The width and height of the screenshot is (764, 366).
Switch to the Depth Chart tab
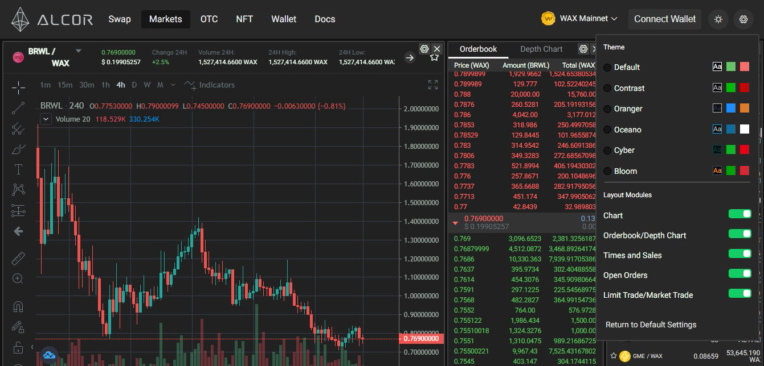(541, 49)
